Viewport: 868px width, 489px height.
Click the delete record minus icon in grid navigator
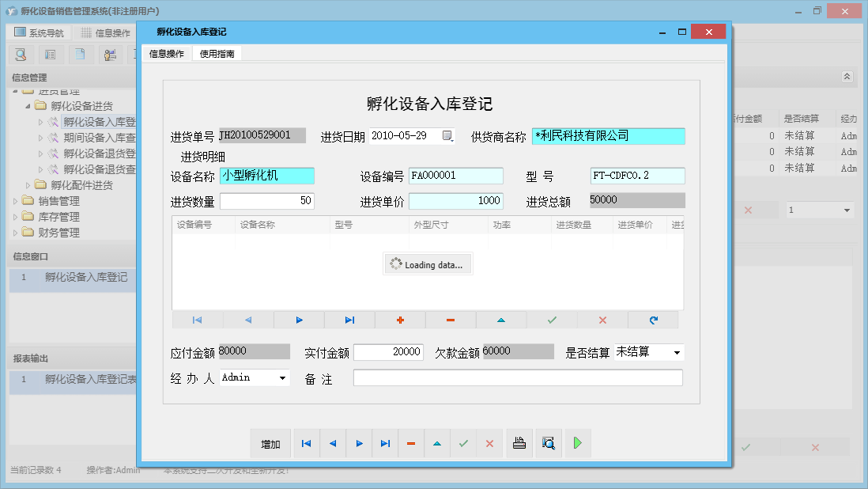(450, 320)
